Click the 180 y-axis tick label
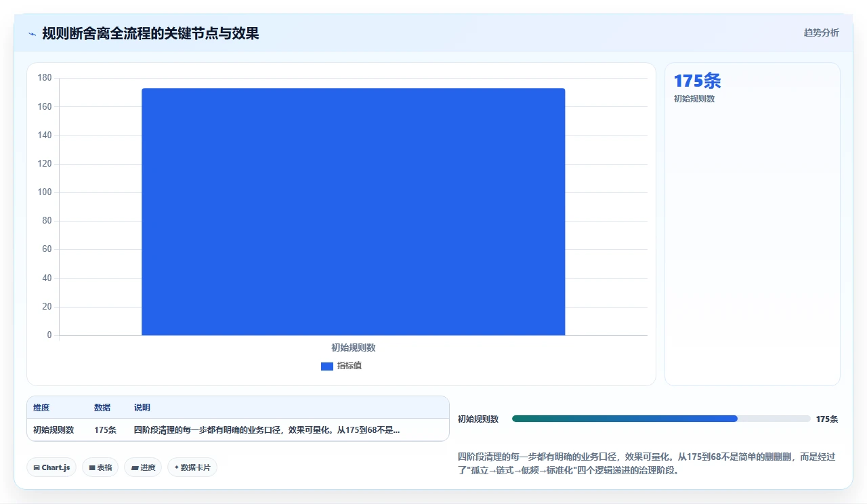The image size is (867, 504). (45, 78)
